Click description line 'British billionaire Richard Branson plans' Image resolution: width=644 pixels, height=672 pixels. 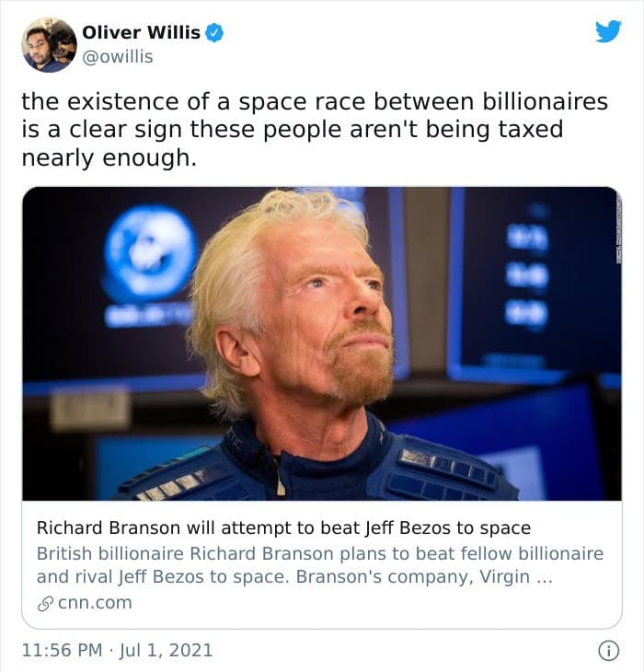coord(320,553)
